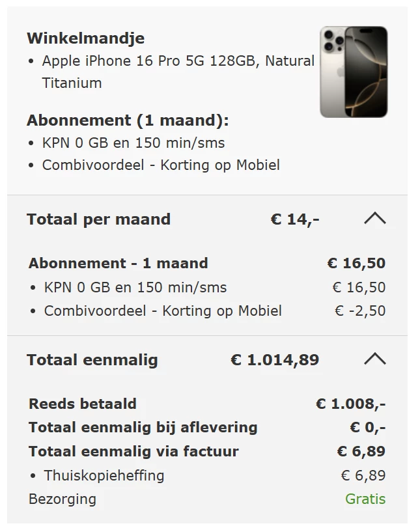This screenshot has width=420, height=528.
Task: Collapse the Totaal per maand chevron
Action: tap(374, 219)
